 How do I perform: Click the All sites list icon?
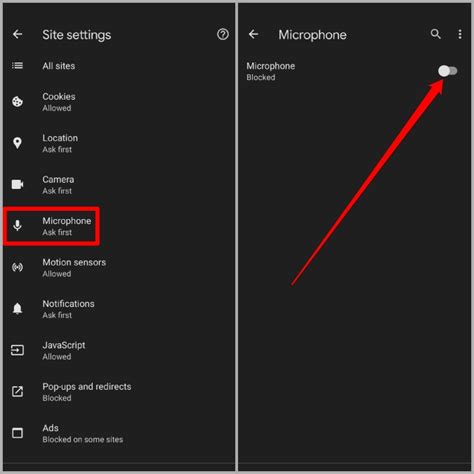[x=17, y=66]
